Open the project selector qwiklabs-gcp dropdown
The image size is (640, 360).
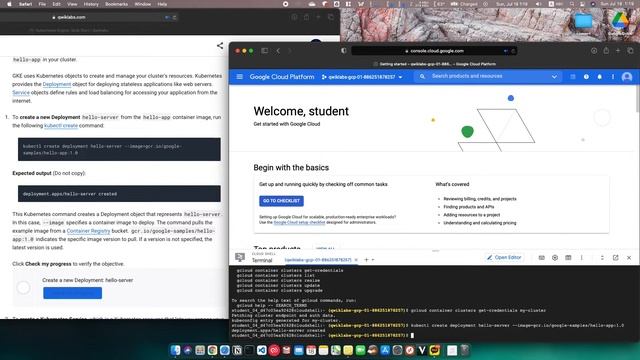pos(362,77)
